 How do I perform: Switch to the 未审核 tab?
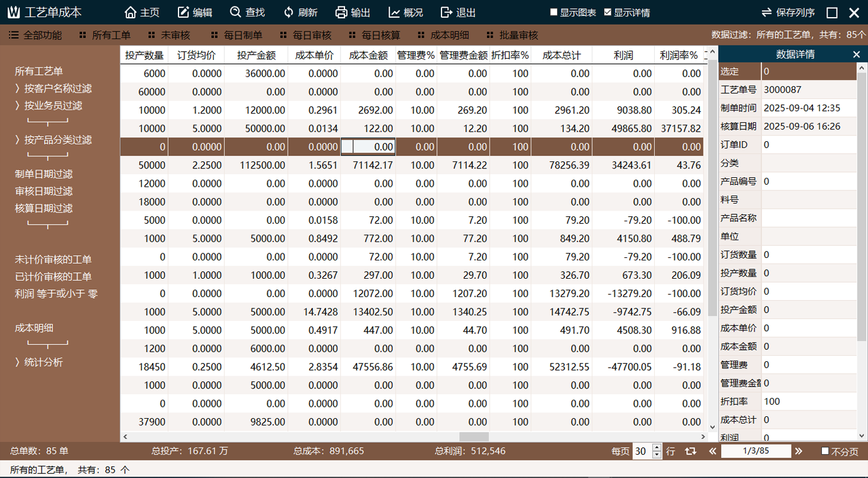[x=170, y=35]
